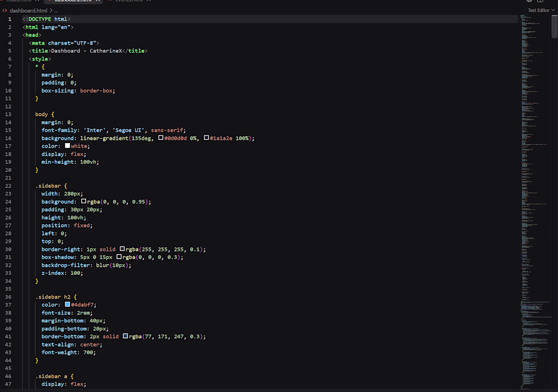The height and width of the screenshot is (392, 558).
Task: Click the minimap code overview
Action: coord(536,202)
